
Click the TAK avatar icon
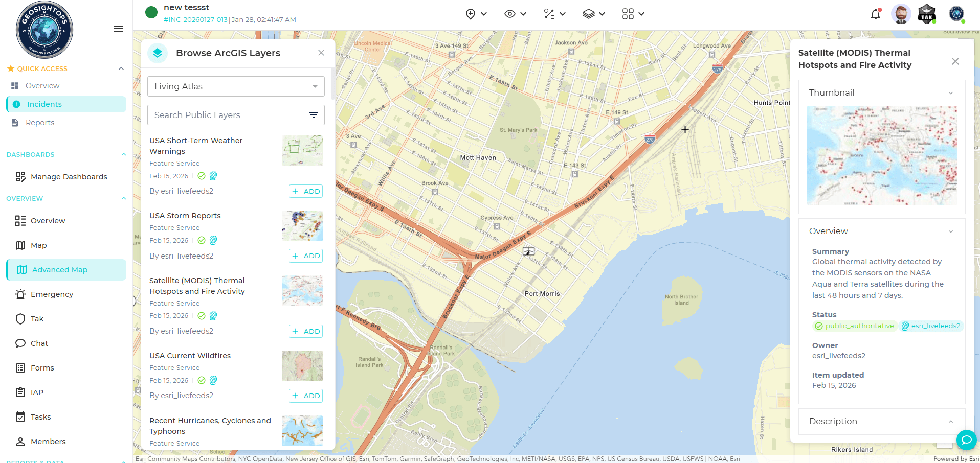pos(926,14)
